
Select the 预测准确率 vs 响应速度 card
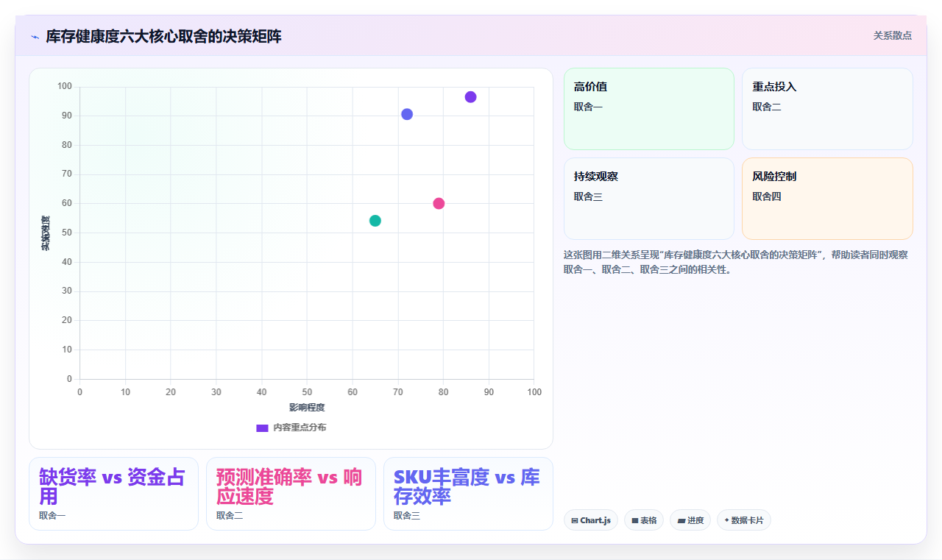pos(291,494)
